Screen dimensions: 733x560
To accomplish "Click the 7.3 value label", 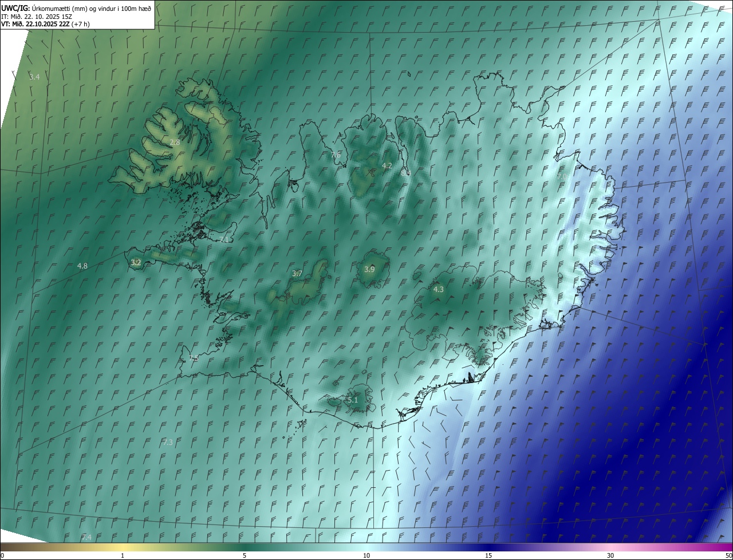I will click(x=168, y=442).
